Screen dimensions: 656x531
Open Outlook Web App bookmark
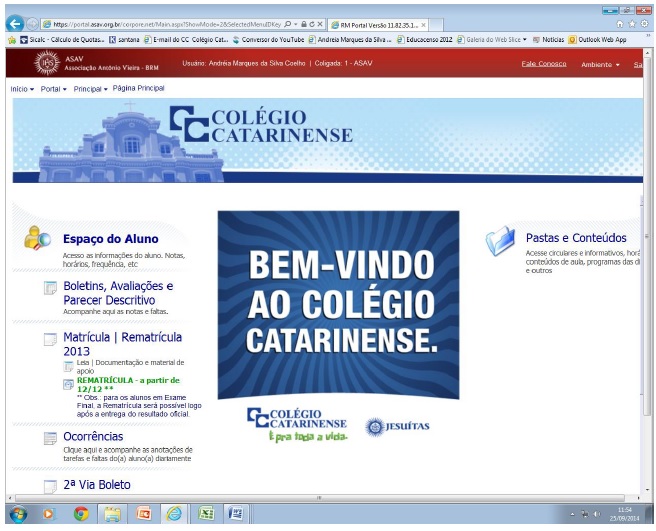597,40
